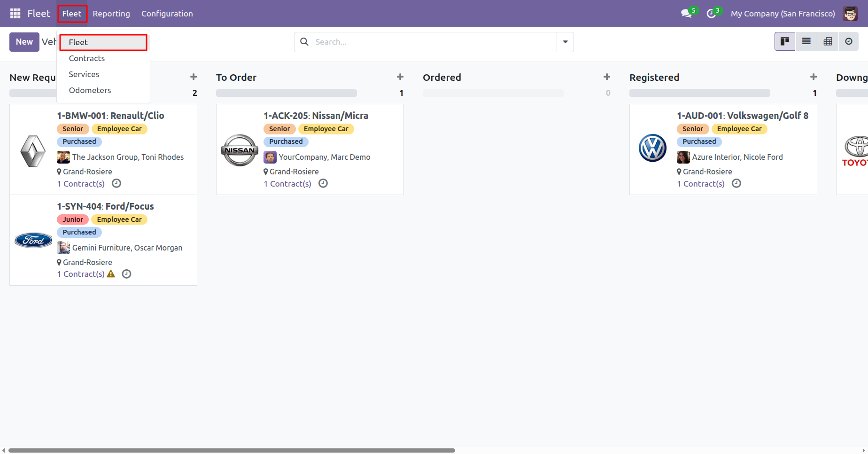Click the contract warning icon on Ford/Focus

tap(111, 274)
